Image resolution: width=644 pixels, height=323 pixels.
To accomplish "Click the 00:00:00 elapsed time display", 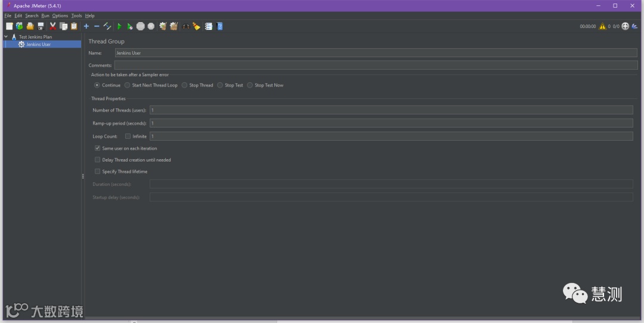I will pos(588,26).
